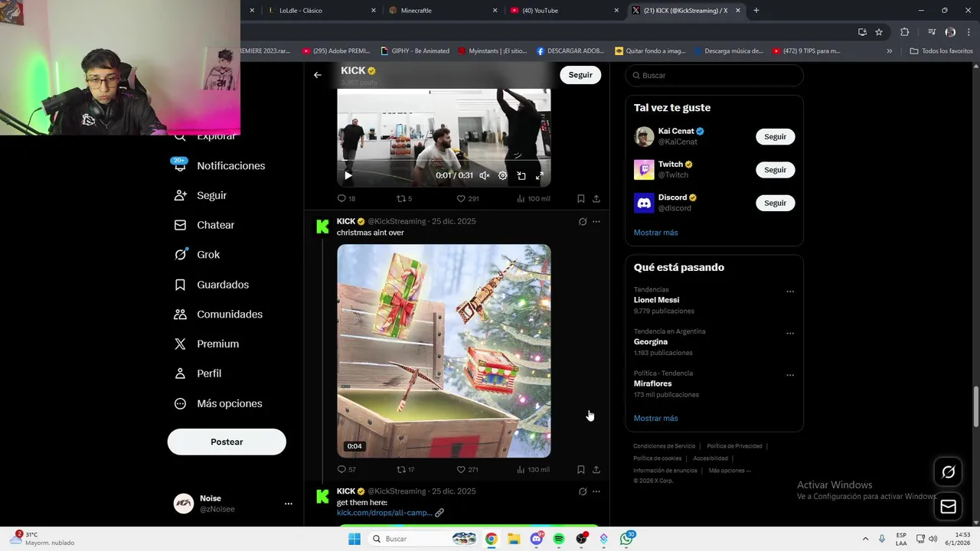Open Notificaciones in the sidebar

click(x=220, y=166)
